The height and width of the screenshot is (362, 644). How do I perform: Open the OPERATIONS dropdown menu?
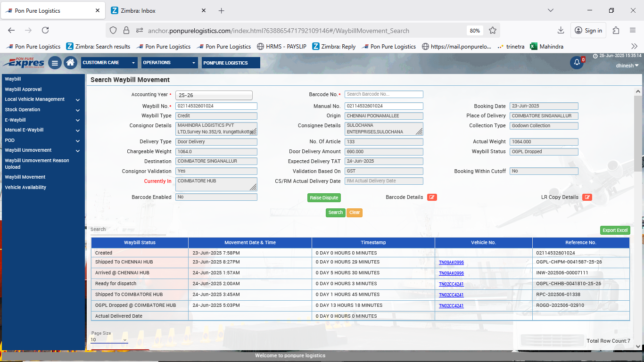pyautogui.click(x=169, y=63)
